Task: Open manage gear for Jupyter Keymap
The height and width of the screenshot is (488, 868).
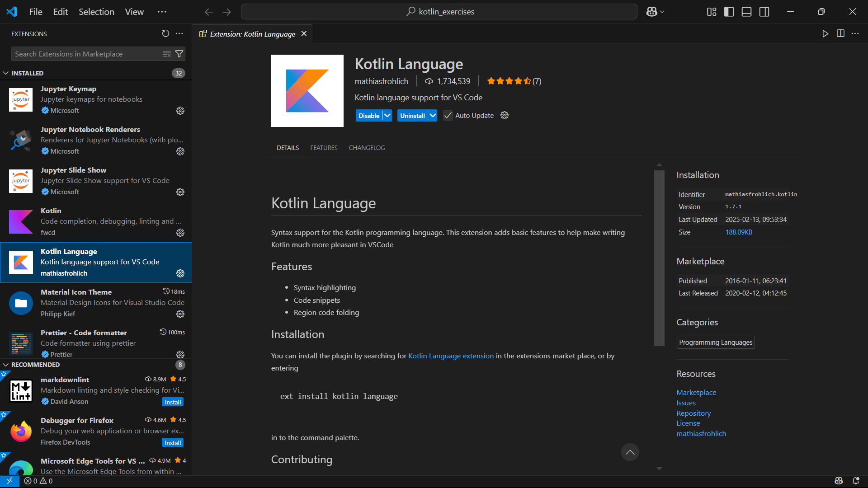Action: 180,111
